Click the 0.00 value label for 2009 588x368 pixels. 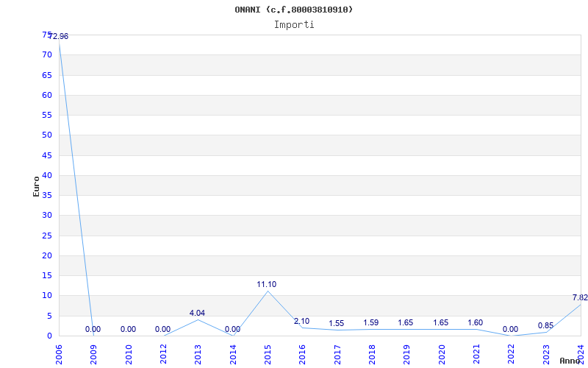pyautogui.click(x=93, y=329)
